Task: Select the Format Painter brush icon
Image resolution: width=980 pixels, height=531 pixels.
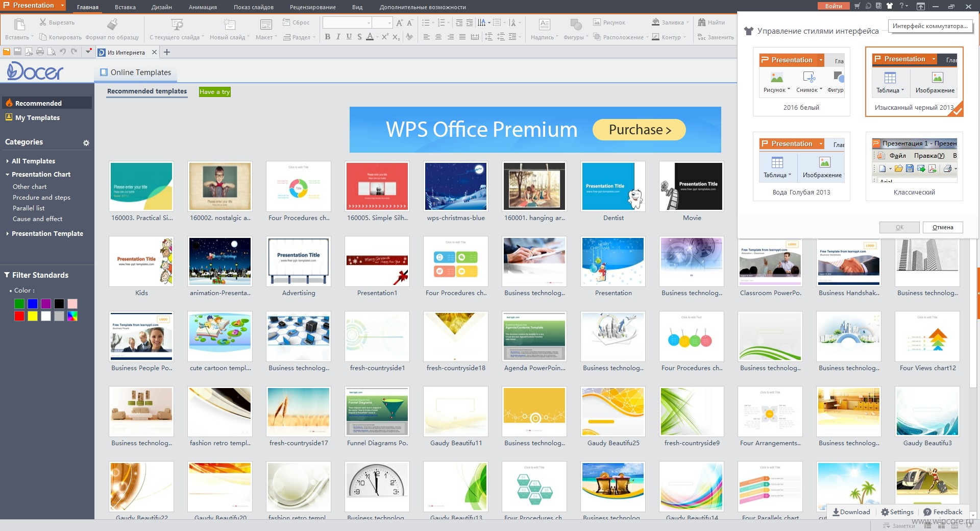Action: tap(112, 24)
